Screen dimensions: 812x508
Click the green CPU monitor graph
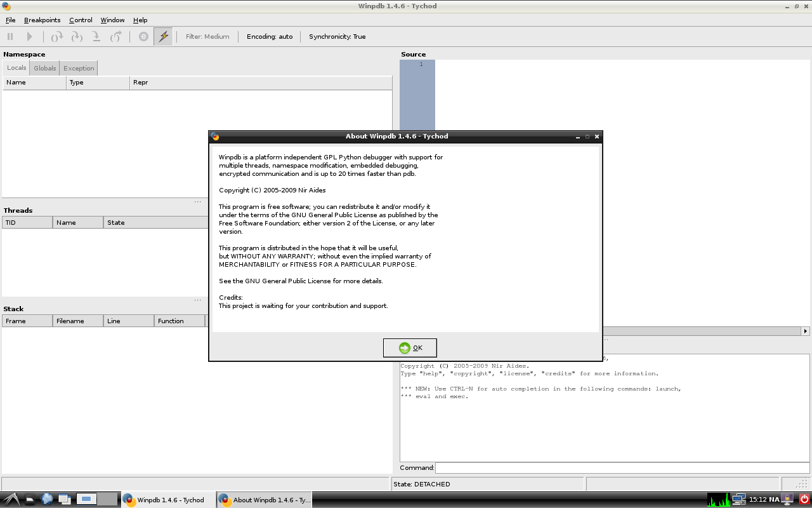pos(719,500)
